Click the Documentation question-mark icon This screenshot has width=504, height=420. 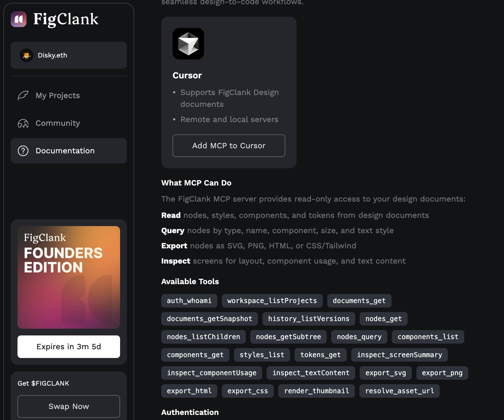[23, 151]
